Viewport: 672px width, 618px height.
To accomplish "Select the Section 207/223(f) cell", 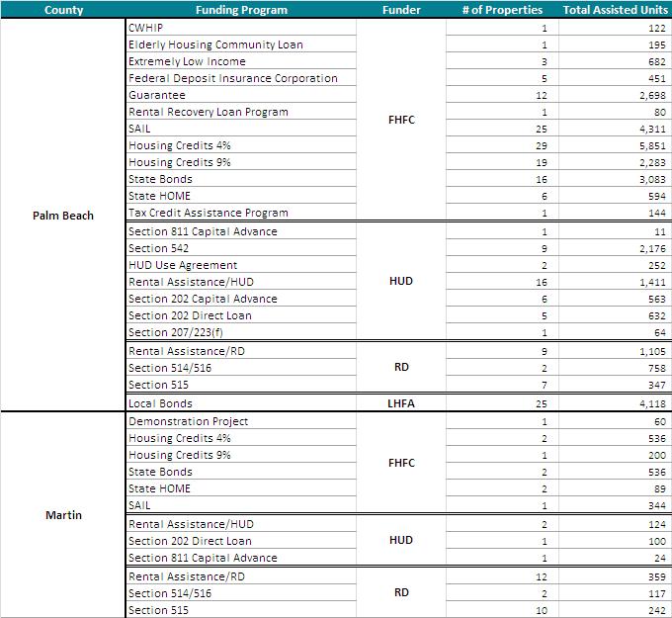I will pos(241,332).
